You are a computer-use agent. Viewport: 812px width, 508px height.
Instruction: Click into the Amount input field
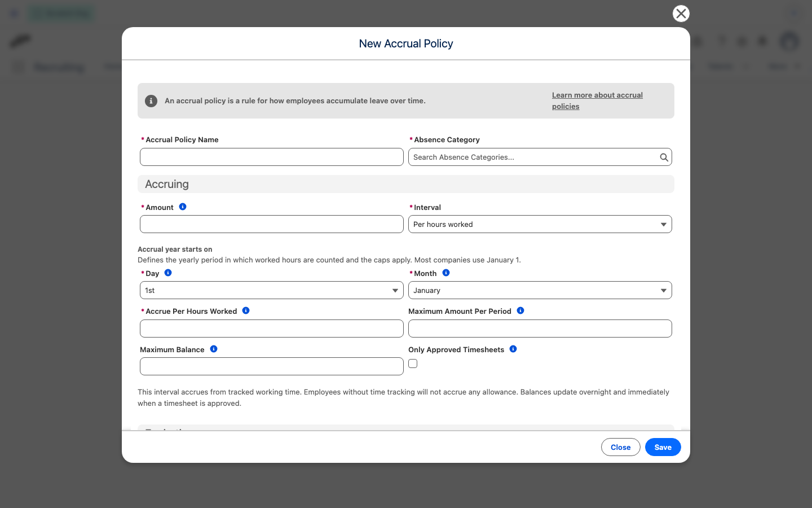tap(272, 224)
